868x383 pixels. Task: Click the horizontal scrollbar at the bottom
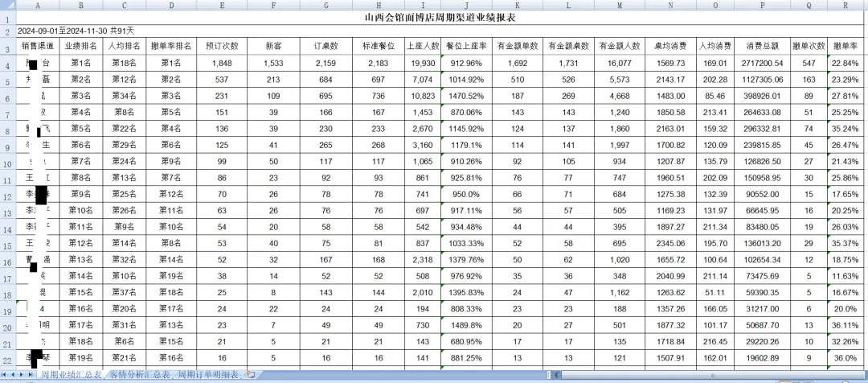click(563, 375)
